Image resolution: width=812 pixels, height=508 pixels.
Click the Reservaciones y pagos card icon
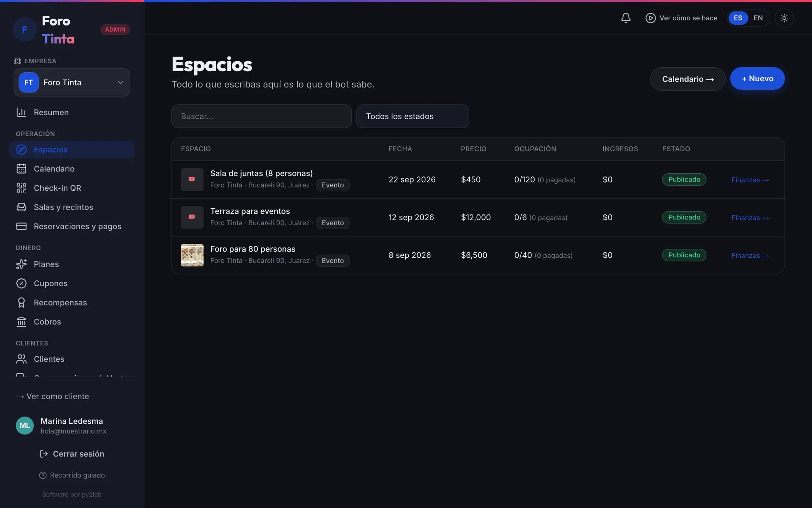(21, 226)
